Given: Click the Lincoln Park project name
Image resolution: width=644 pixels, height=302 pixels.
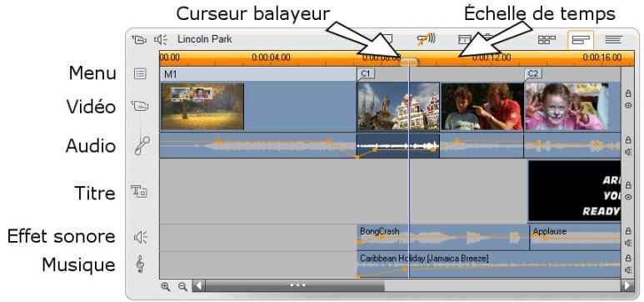Looking at the screenshot, I should pyautogui.click(x=205, y=39).
